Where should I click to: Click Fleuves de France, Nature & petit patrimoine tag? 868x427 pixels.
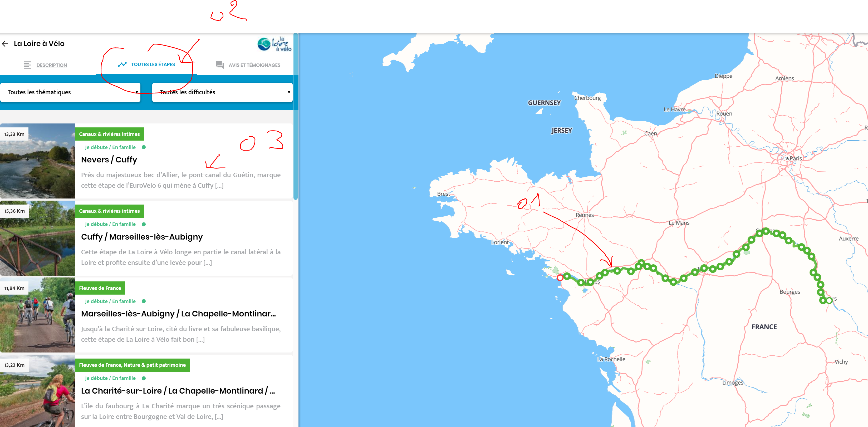point(133,365)
